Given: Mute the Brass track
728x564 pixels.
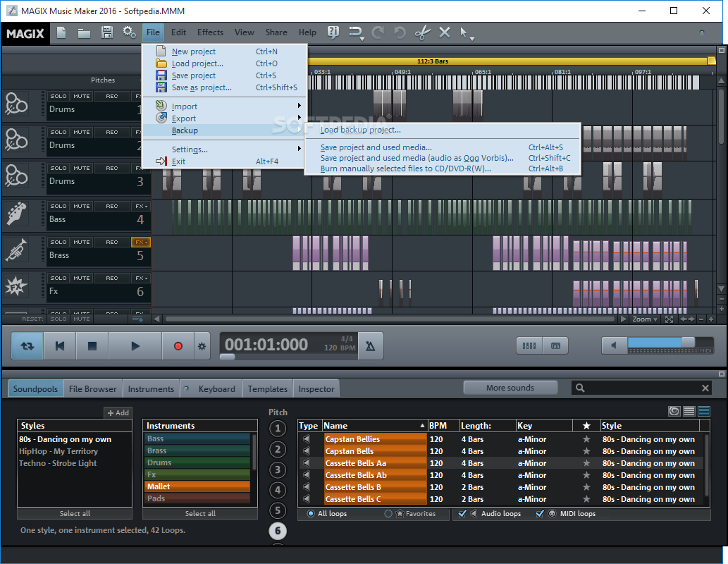Looking at the screenshot, I should [82, 242].
